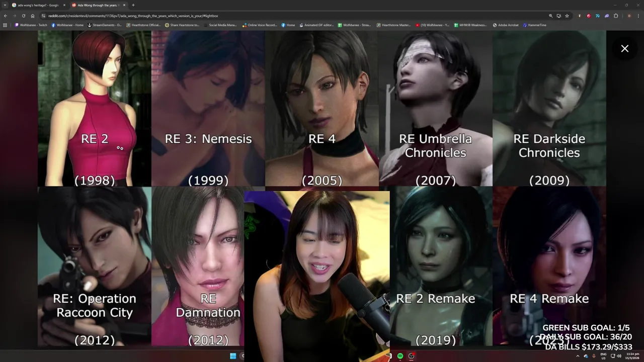Open the zoom magnifier in address bar
Screen dimensions: 644x362
(x=550, y=16)
